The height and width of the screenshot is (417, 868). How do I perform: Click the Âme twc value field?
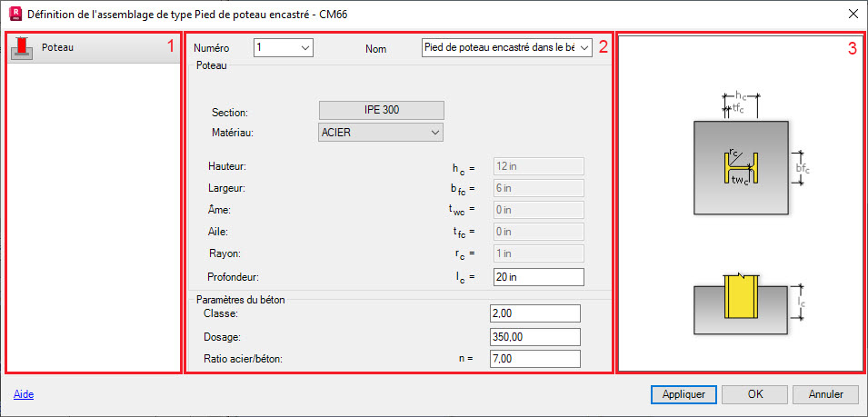coord(538,210)
